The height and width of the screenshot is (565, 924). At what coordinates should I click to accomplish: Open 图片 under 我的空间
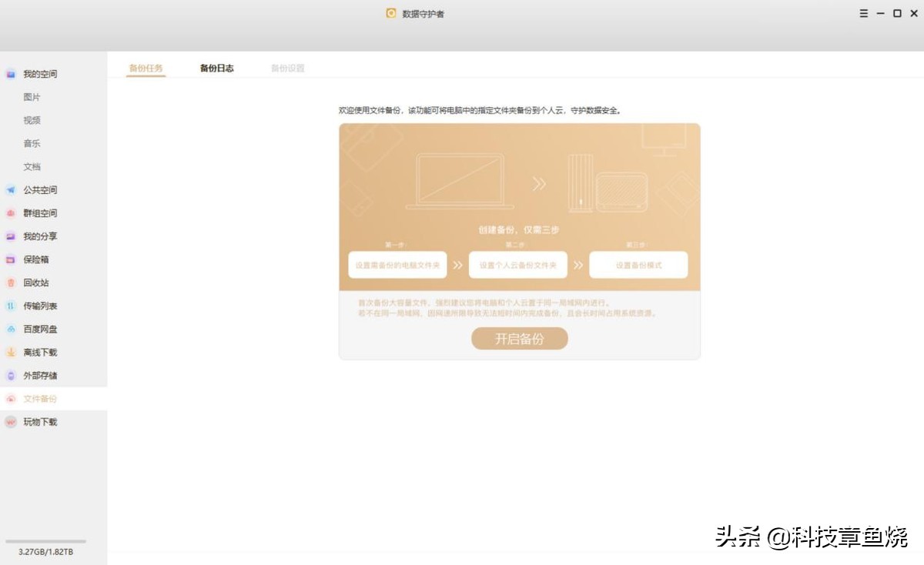[x=32, y=97]
